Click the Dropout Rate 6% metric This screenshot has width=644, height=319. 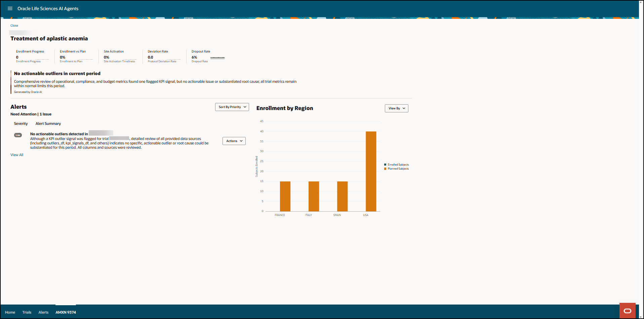pos(208,56)
